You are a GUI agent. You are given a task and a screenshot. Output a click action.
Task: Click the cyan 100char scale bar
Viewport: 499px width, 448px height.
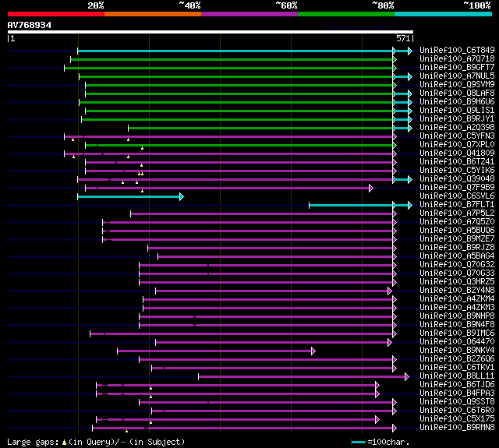point(358,443)
